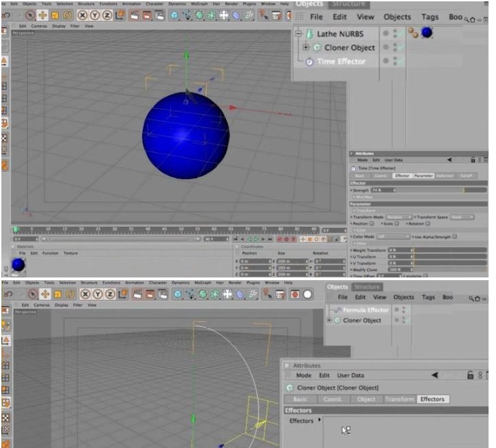496x448 pixels.
Task: Toggle Z axis lock in top toolbar
Action: pos(107,15)
